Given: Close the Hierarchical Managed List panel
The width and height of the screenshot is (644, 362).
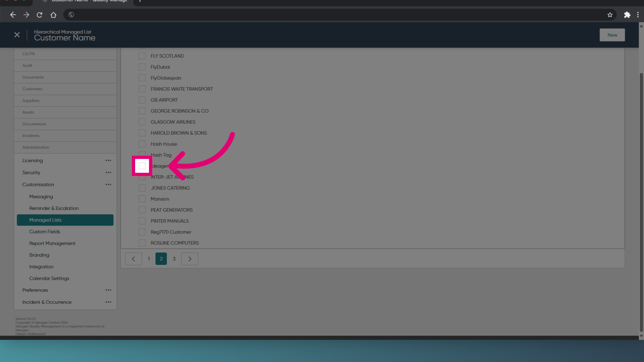Looking at the screenshot, I should click(17, 35).
